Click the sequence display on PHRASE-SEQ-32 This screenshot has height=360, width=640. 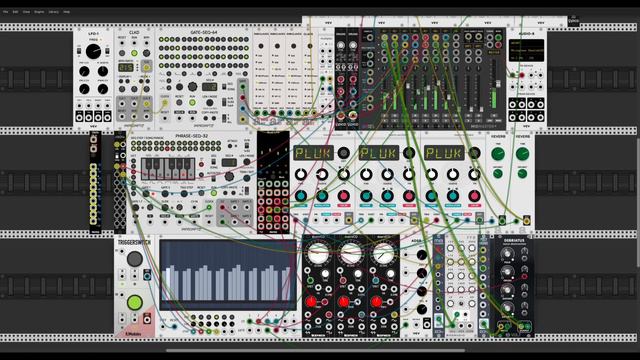pos(229,162)
